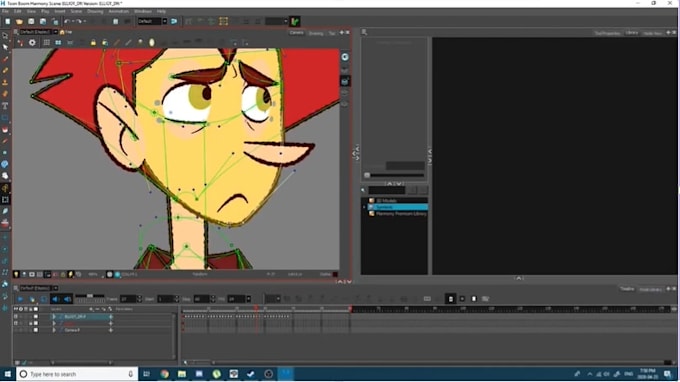This screenshot has height=382, width=680.
Task: Click the round camera icon beside Camera view
Action: coord(345,57)
